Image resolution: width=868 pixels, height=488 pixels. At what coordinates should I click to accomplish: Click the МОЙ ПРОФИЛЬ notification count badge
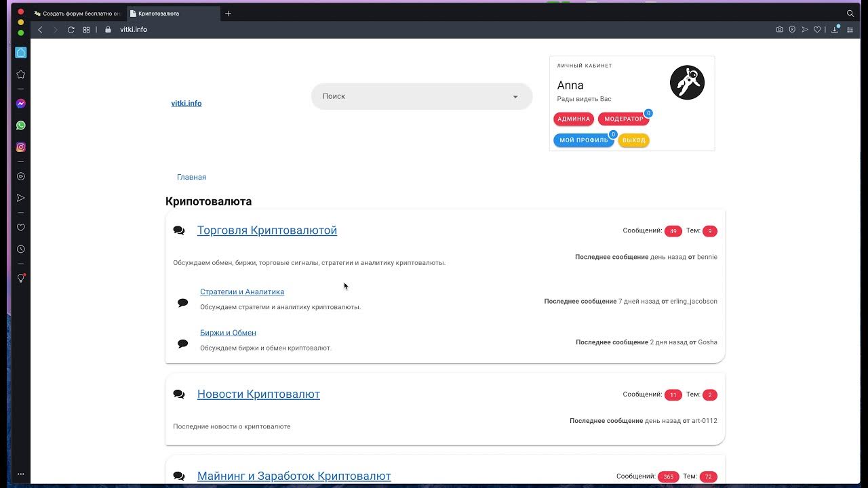click(613, 134)
